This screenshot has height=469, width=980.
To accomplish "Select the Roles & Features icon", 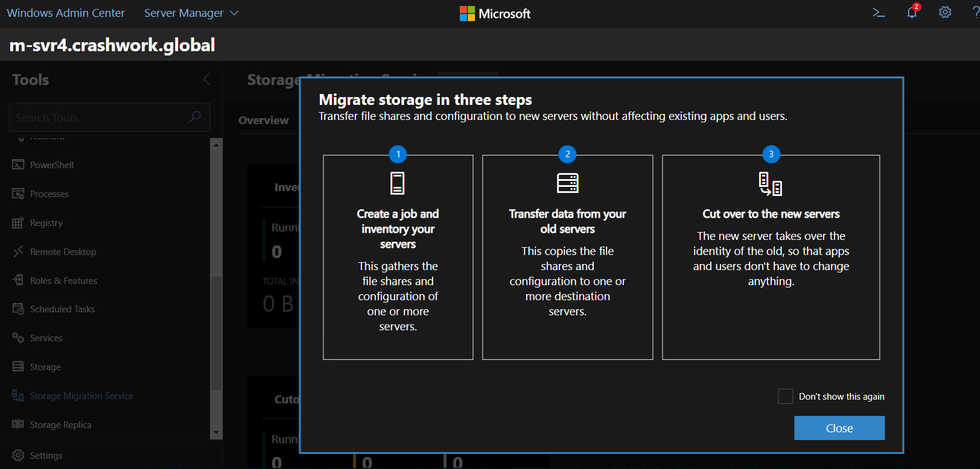I will tap(18, 280).
